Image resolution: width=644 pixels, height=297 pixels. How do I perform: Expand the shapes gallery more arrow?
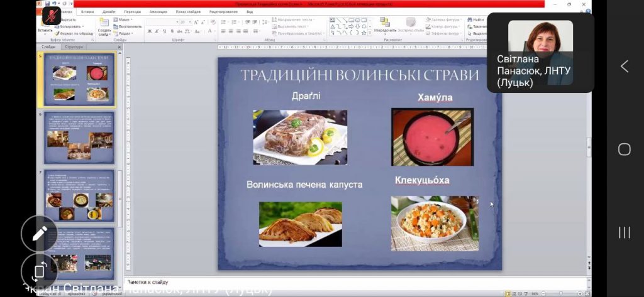pyautogui.click(x=369, y=33)
